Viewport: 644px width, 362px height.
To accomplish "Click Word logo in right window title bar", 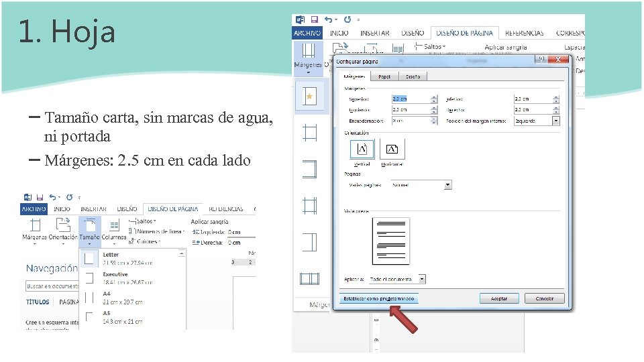I will pyautogui.click(x=301, y=19).
